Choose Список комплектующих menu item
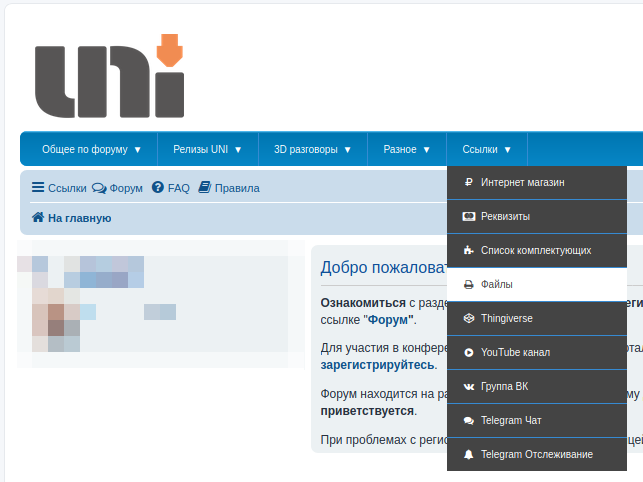This screenshot has height=482, width=643. pyautogui.click(x=537, y=251)
